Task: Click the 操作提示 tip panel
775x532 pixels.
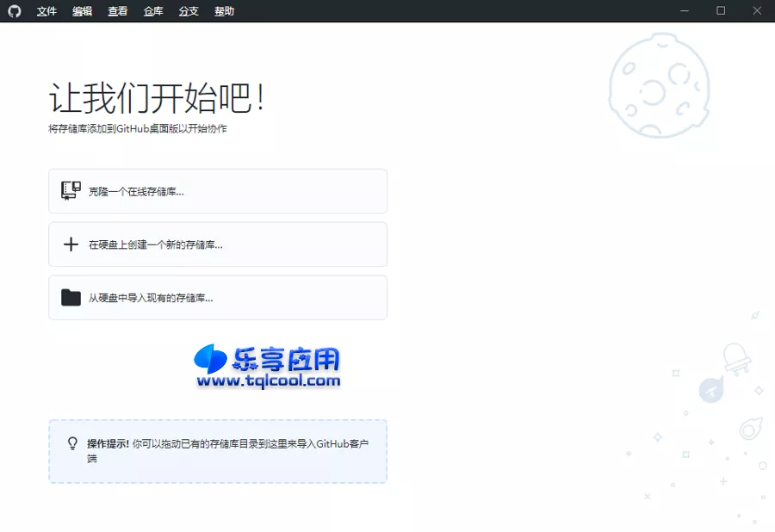Action: [218, 449]
